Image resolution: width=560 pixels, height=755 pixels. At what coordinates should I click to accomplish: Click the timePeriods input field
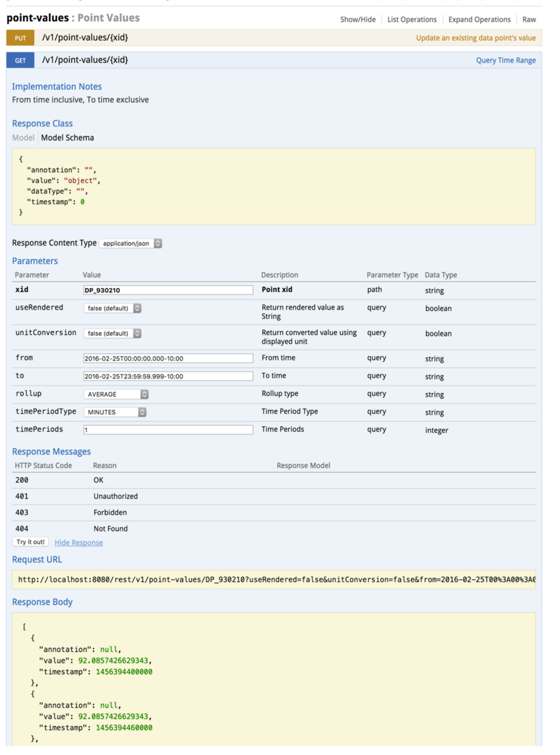[x=168, y=430]
